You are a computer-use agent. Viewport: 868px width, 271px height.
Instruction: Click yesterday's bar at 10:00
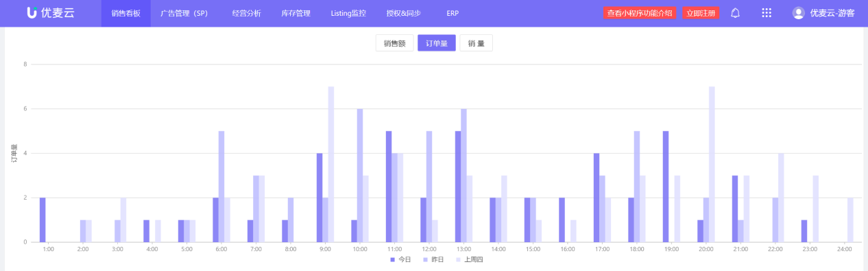360,175
